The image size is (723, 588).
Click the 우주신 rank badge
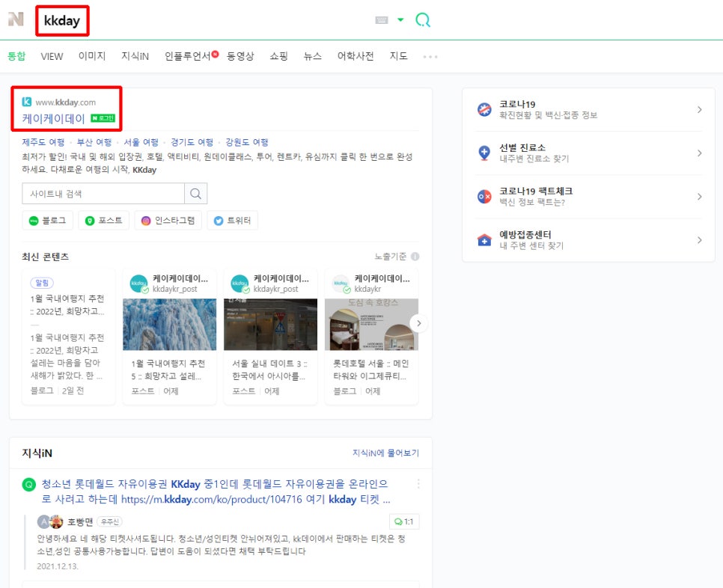coord(110,521)
